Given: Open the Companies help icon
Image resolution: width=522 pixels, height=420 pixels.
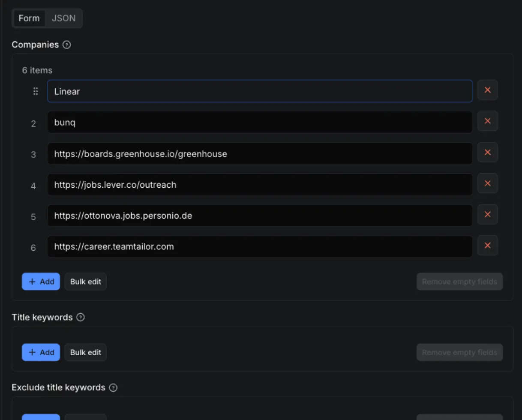Looking at the screenshot, I should pyautogui.click(x=66, y=45).
